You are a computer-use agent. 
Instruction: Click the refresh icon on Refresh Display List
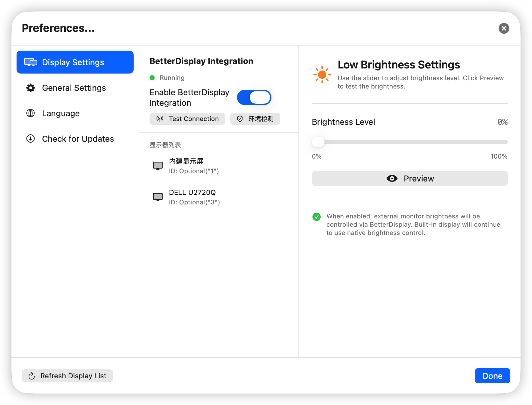pyautogui.click(x=31, y=376)
